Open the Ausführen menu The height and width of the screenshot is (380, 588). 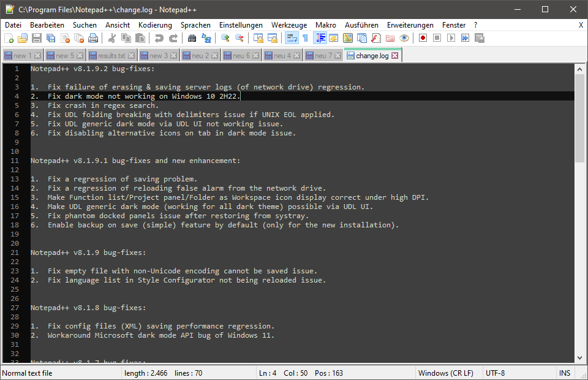pyautogui.click(x=361, y=25)
